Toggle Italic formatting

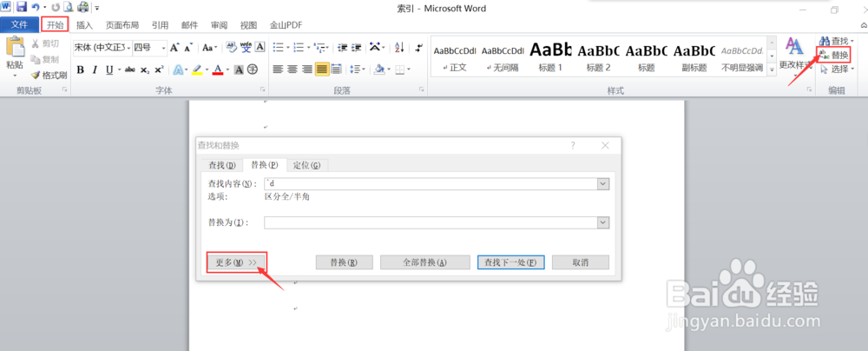point(95,70)
